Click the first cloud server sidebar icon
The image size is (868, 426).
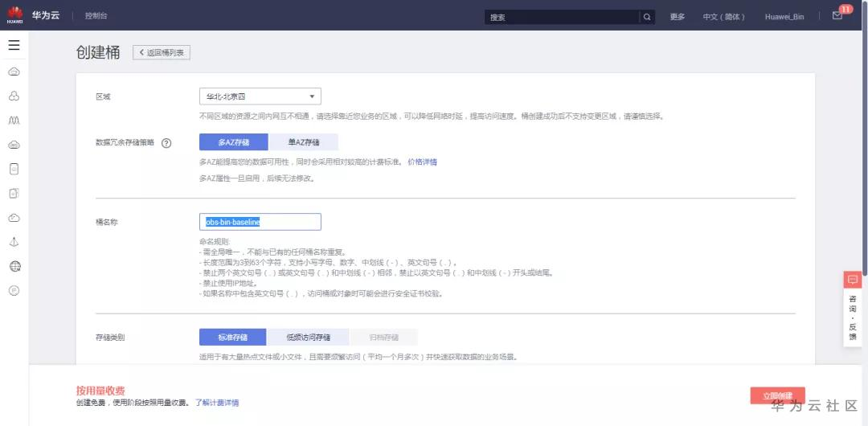point(14,72)
